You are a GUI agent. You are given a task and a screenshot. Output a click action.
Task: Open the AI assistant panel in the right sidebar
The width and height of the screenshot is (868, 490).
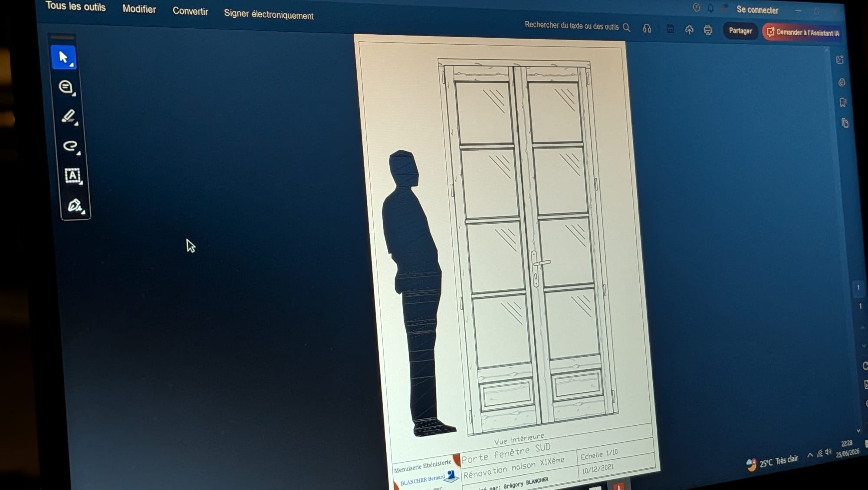[x=840, y=60]
